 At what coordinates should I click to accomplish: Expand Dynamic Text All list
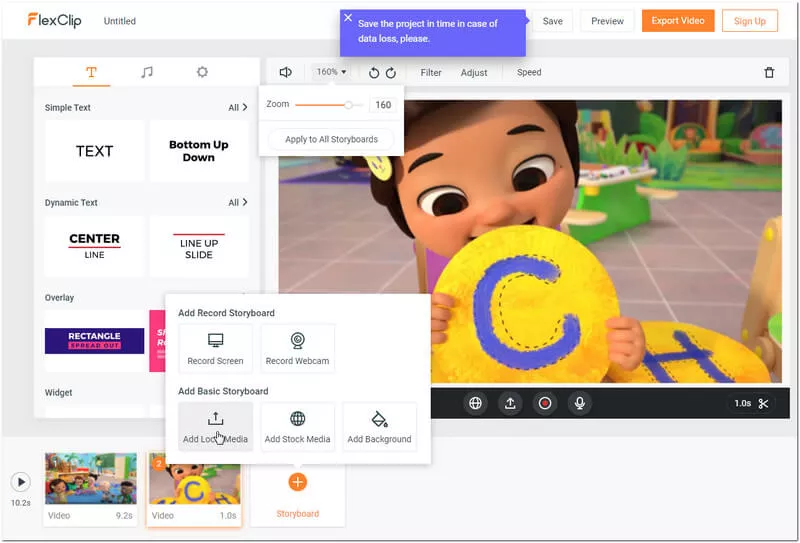coord(237,203)
